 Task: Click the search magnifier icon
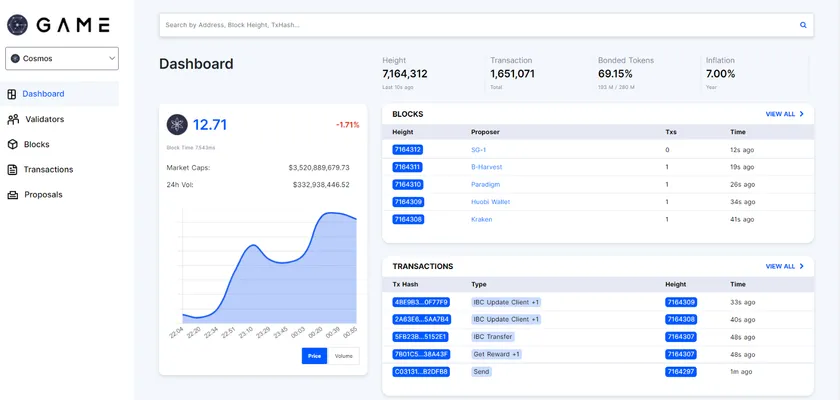click(802, 25)
